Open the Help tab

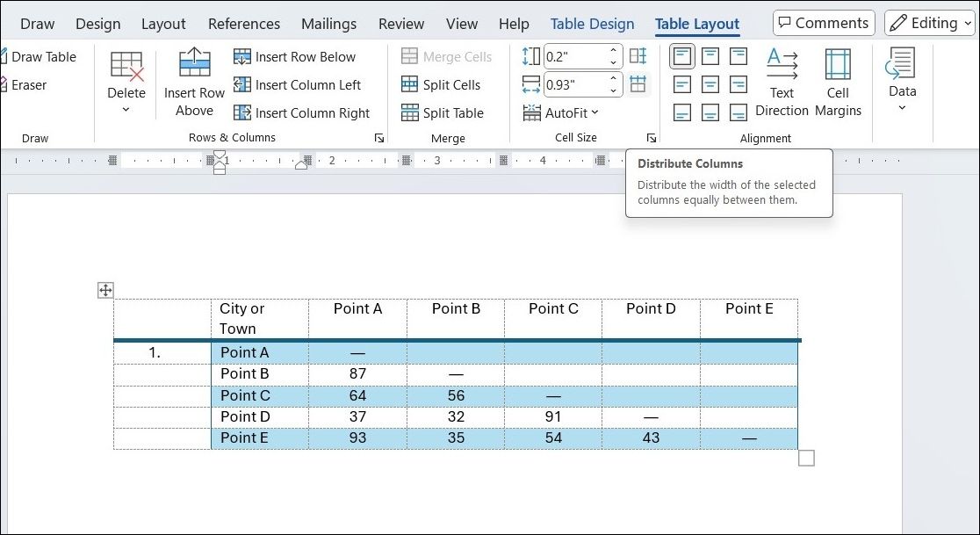click(x=514, y=24)
